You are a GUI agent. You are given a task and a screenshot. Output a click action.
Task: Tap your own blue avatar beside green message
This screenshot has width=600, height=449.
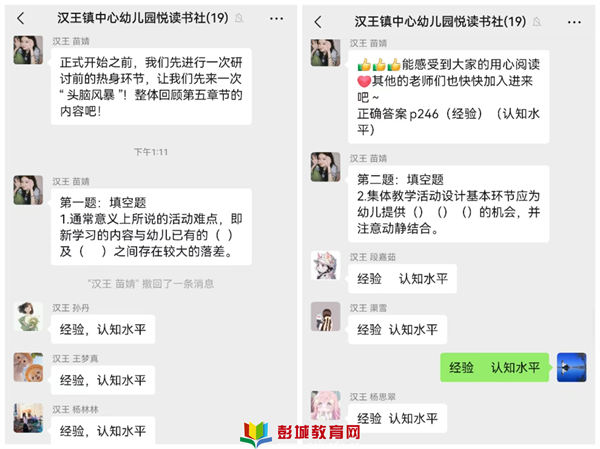pos(571,367)
